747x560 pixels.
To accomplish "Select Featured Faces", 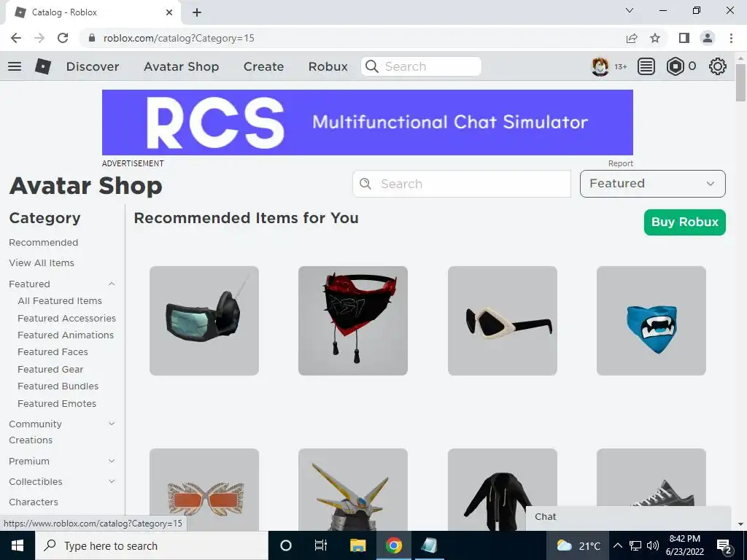I will (53, 352).
